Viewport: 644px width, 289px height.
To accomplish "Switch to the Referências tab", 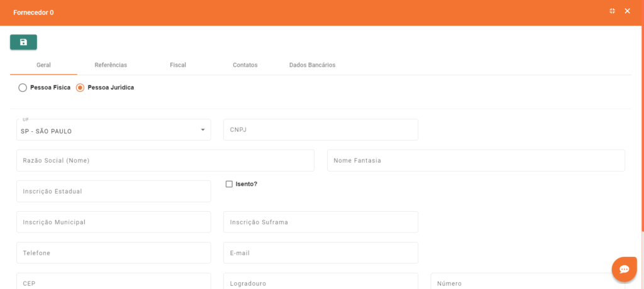I will tap(111, 65).
